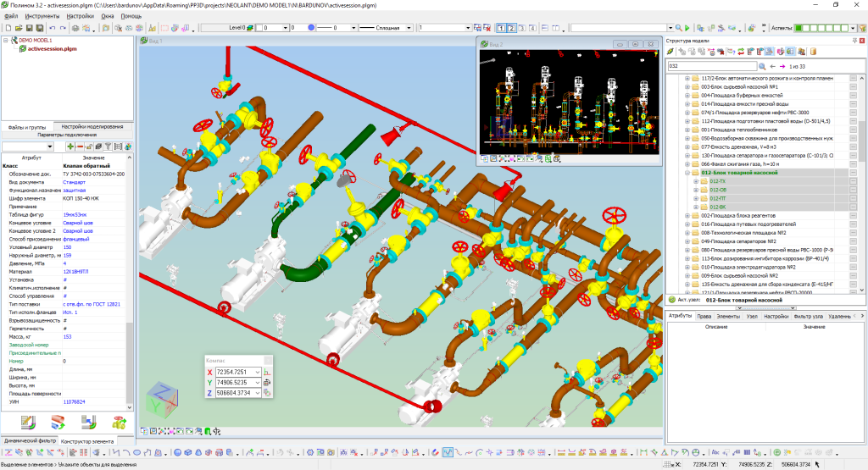The image size is (868, 470).
Task: Click the blue circle color indicator in toolbar
Action: click(x=311, y=28)
